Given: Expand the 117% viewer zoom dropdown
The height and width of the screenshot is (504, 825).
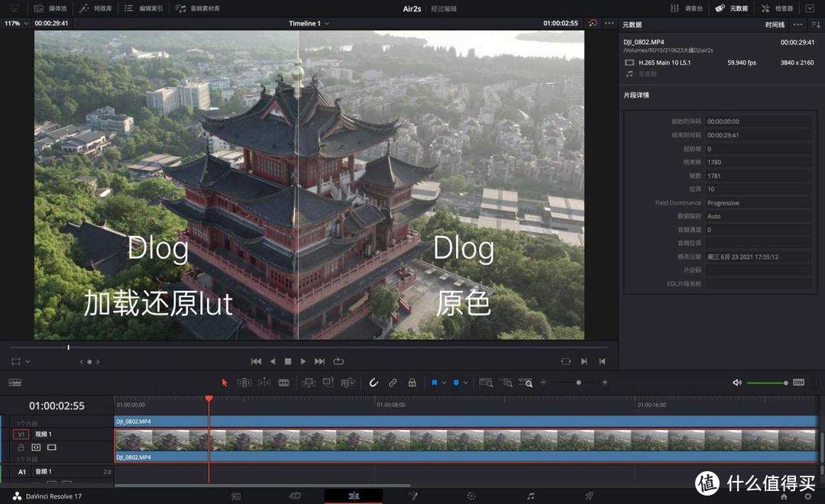Looking at the screenshot, I should pos(17,23).
